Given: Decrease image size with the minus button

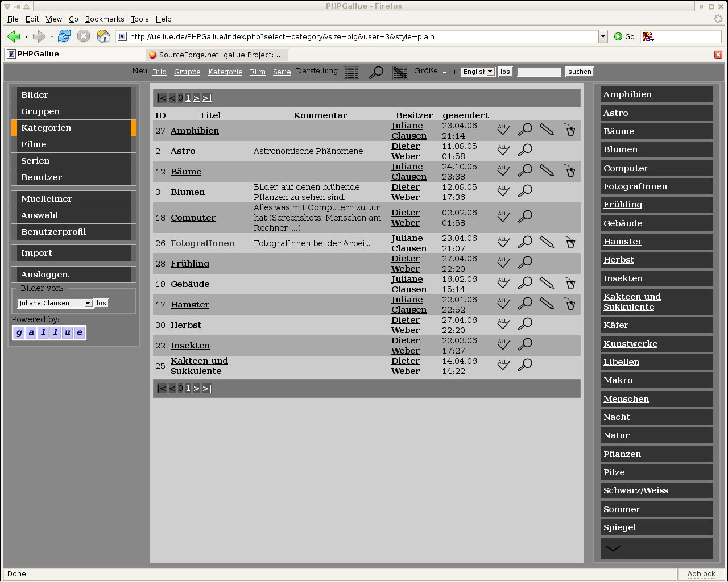Looking at the screenshot, I should click(445, 72).
